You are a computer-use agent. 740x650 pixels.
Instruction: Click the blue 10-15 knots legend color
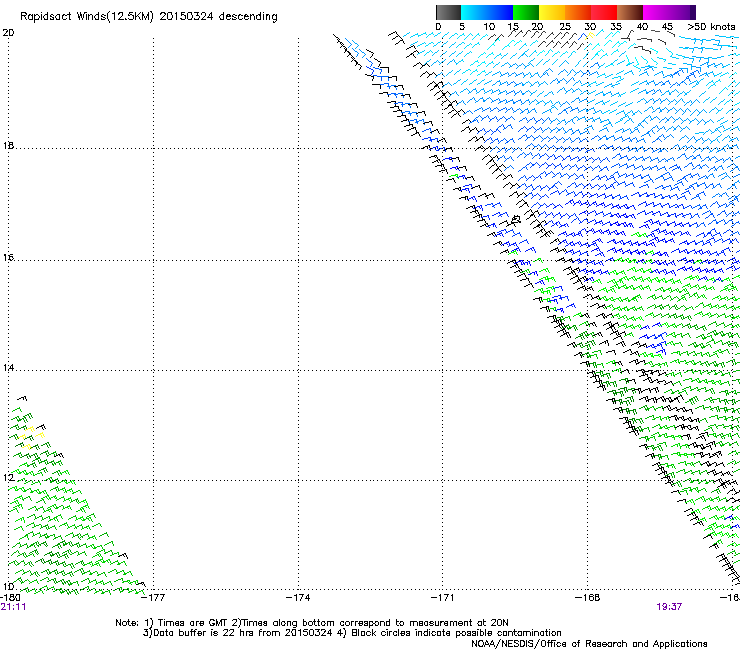(x=500, y=12)
